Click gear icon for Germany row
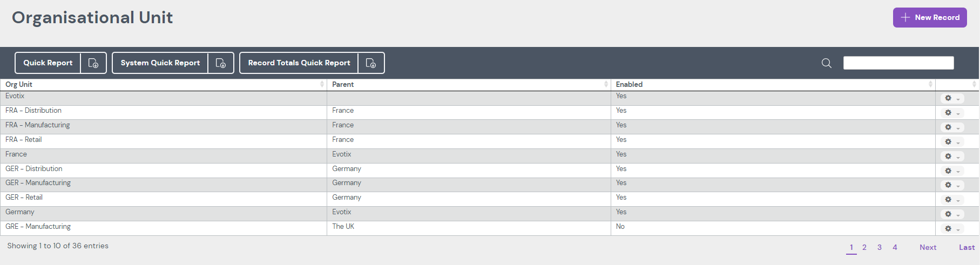The width and height of the screenshot is (980, 265). (951, 214)
